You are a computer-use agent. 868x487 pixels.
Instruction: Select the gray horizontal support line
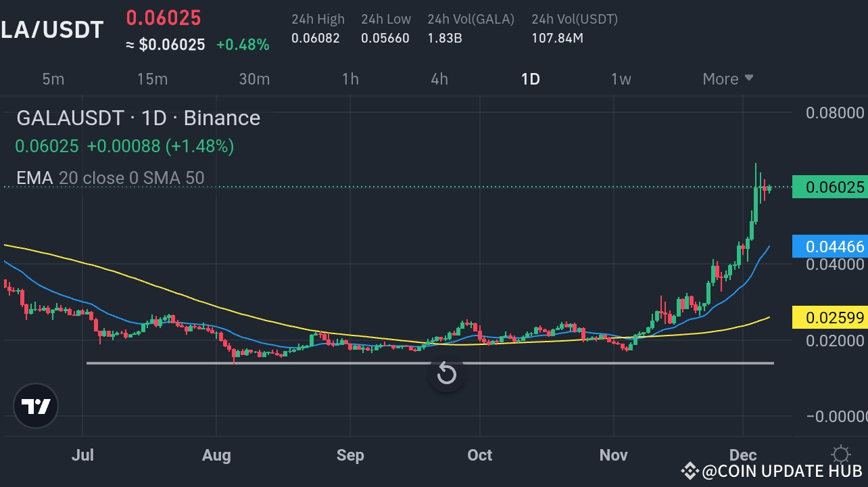(x=430, y=363)
